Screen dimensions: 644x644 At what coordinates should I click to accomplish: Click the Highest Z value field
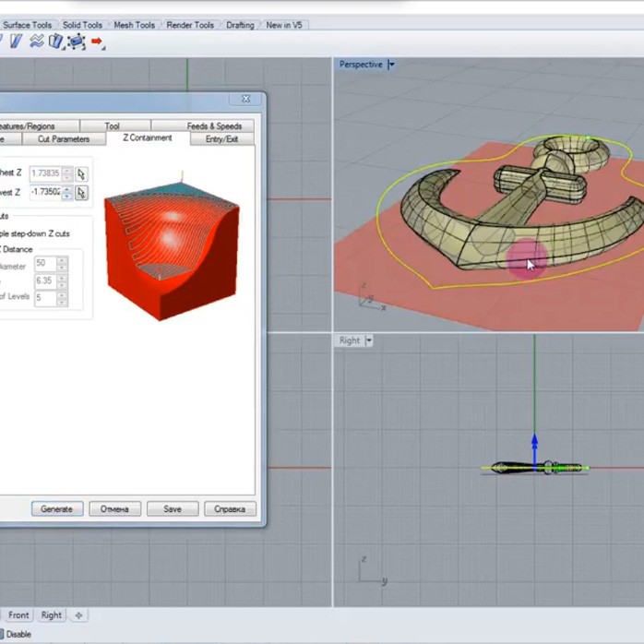[x=45, y=173]
